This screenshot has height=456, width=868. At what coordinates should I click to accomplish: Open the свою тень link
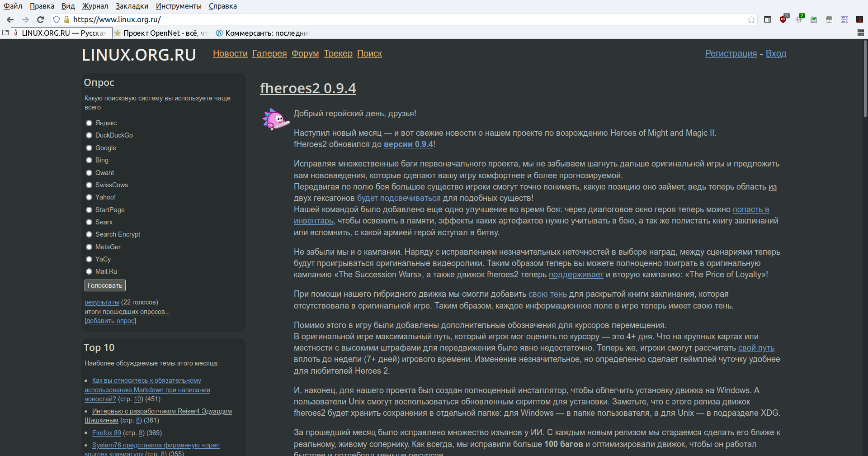(x=547, y=294)
